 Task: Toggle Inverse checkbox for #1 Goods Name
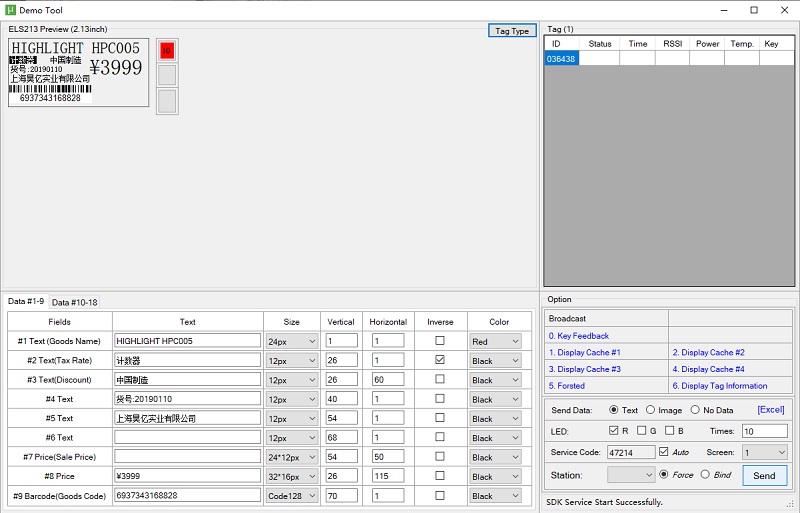[440, 340]
